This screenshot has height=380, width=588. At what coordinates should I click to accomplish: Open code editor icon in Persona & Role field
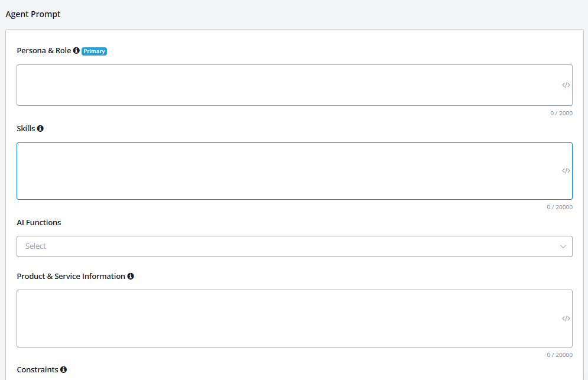(x=566, y=85)
